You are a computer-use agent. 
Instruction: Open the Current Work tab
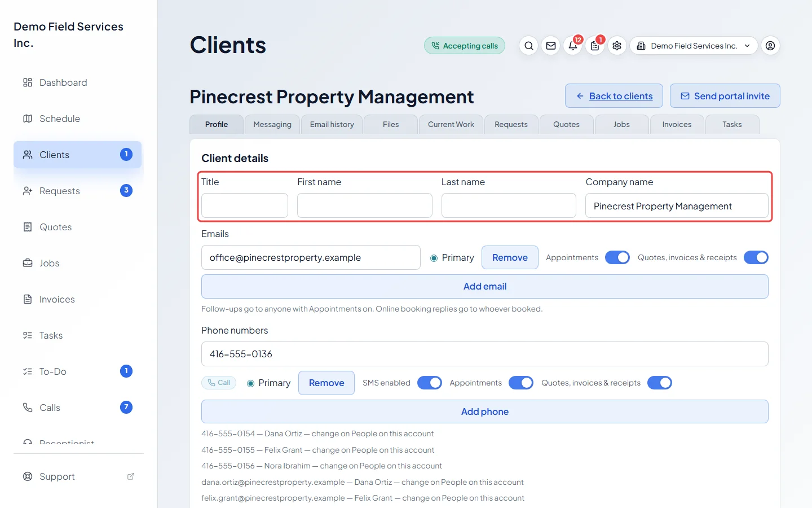[451, 124]
